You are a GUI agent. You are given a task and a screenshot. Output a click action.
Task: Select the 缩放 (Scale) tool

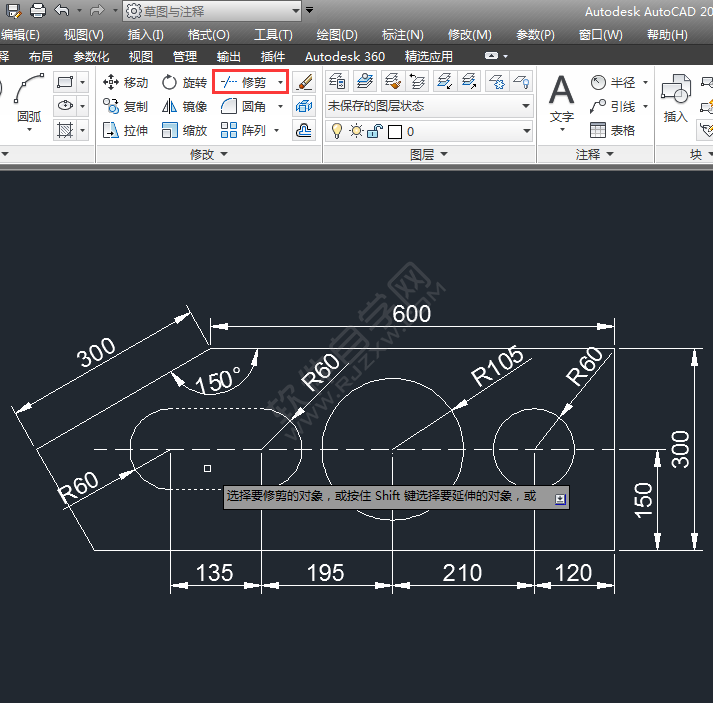point(184,130)
